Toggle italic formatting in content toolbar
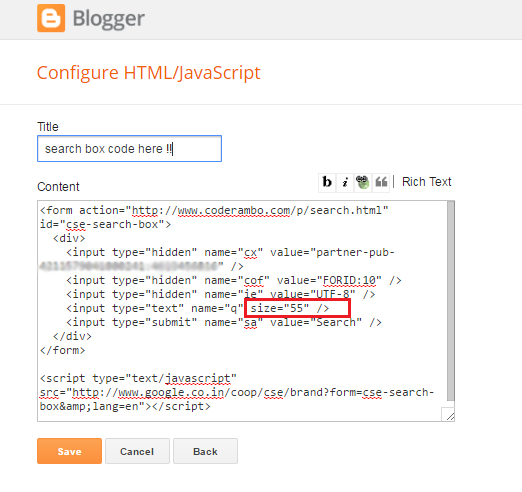This screenshot has width=522, height=492. click(345, 182)
